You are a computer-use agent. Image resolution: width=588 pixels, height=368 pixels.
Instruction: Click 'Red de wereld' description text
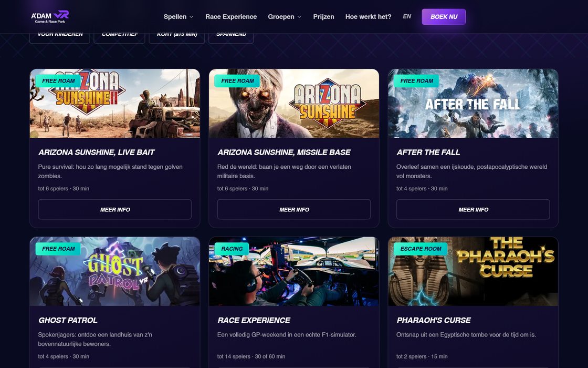tap(284, 171)
